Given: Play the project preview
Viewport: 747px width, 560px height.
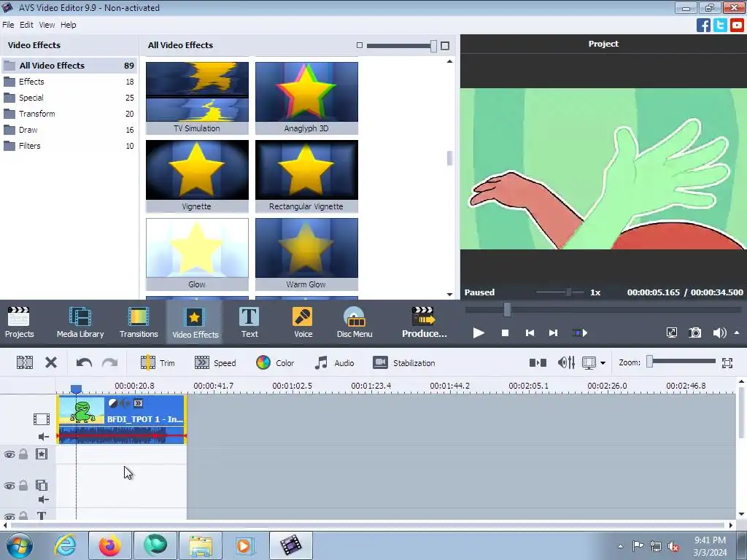Looking at the screenshot, I should click(x=479, y=332).
